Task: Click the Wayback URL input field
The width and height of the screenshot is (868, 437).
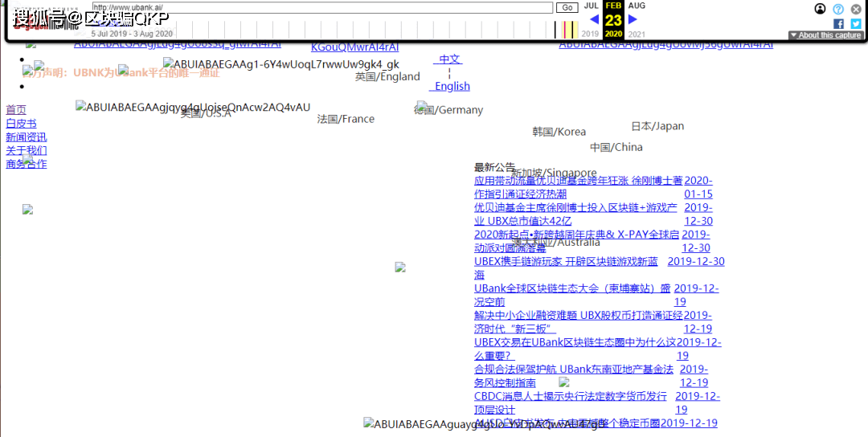Action: [323, 7]
